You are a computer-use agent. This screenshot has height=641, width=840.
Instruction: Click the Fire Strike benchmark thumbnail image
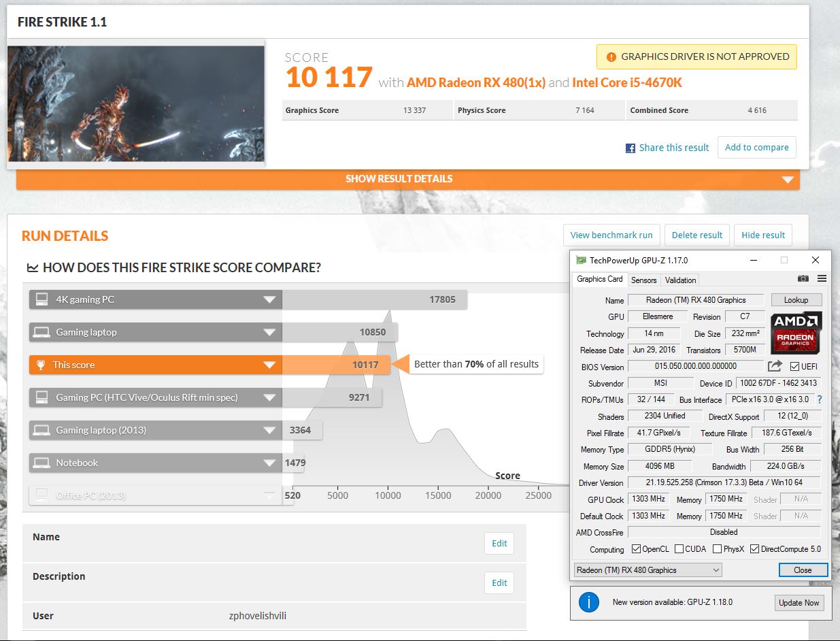136,103
